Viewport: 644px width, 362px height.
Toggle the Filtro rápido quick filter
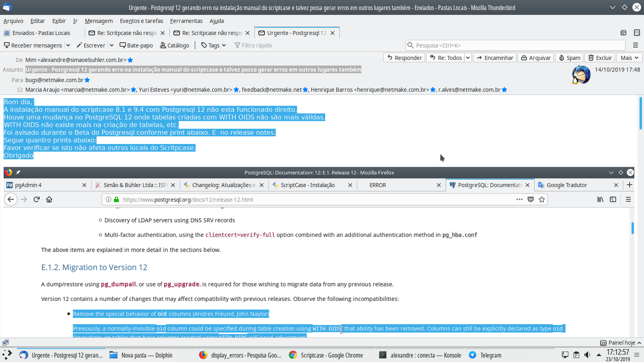[x=253, y=45]
